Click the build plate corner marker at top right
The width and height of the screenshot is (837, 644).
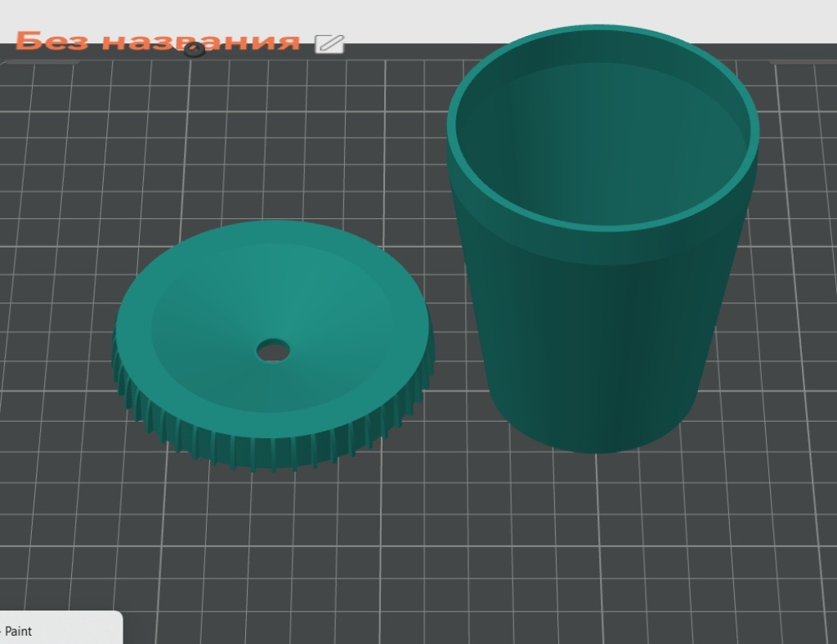click(x=803, y=61)
